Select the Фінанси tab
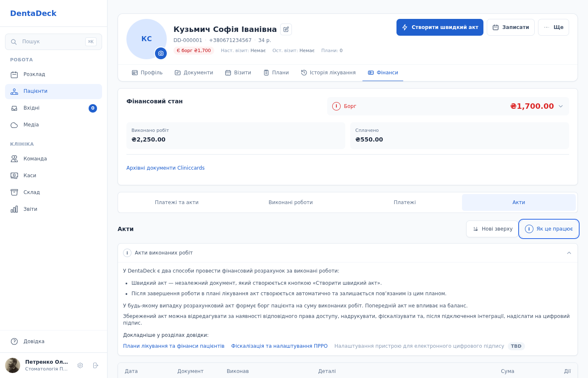The height and width of the screenshot is (378, 588). [383, 73]
